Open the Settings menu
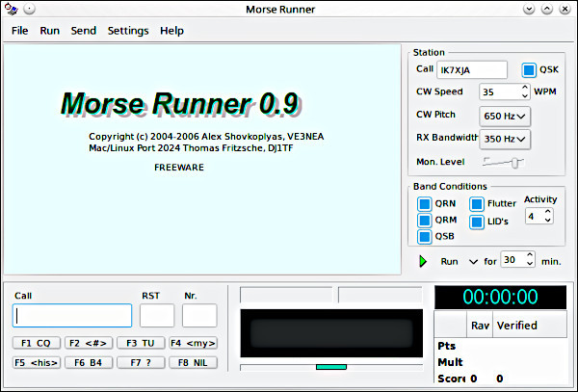This screenshot has width=578, height=392. pos(128,30)
